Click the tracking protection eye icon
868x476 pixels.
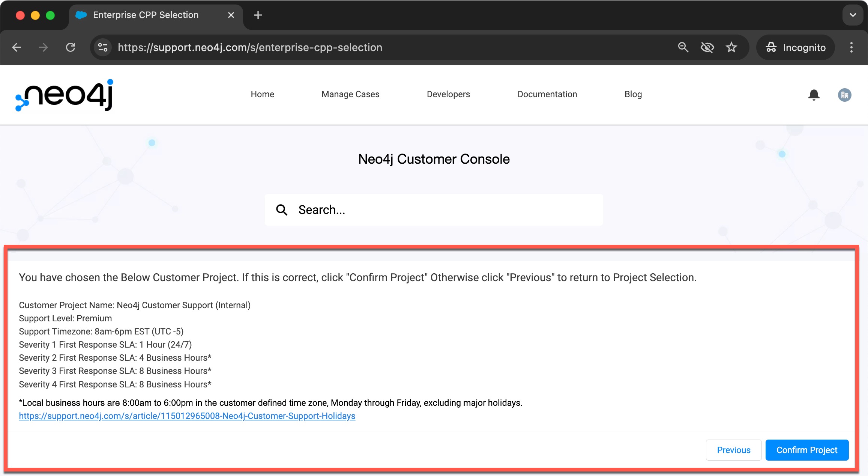[x=707, y=47]
